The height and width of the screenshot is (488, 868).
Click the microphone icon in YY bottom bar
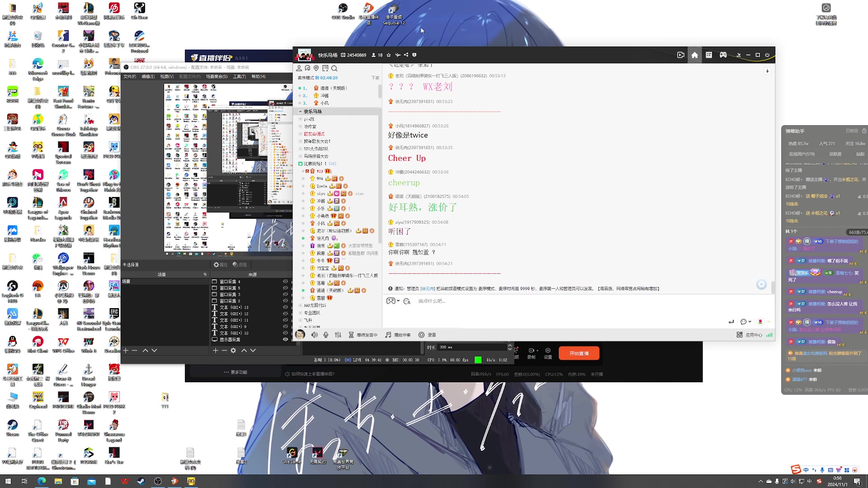[x=326, y=335]
